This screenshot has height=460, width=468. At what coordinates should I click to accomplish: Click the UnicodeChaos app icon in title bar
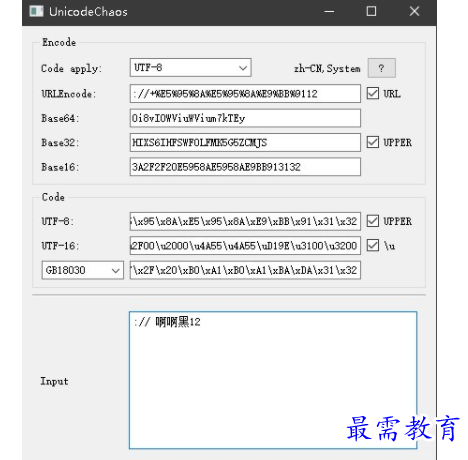pos(36,11)
